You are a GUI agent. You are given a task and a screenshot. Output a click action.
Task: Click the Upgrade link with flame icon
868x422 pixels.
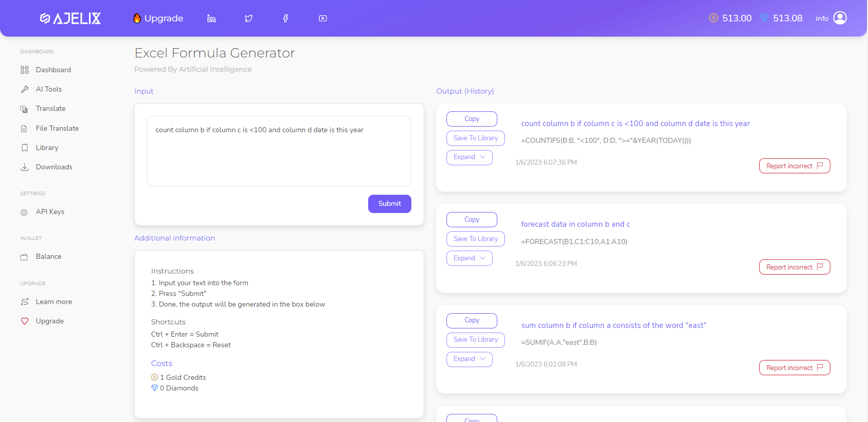[158, 18]
